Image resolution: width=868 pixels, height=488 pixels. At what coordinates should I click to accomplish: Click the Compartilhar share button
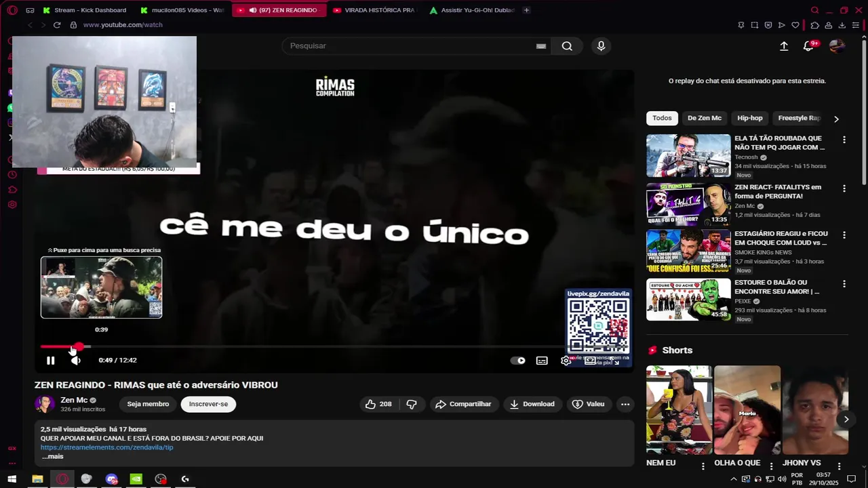(x=463, y=404)
